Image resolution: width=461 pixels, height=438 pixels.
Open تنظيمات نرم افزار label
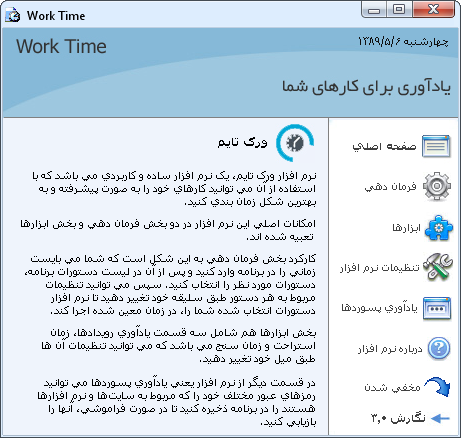click(x=379, y=268)
